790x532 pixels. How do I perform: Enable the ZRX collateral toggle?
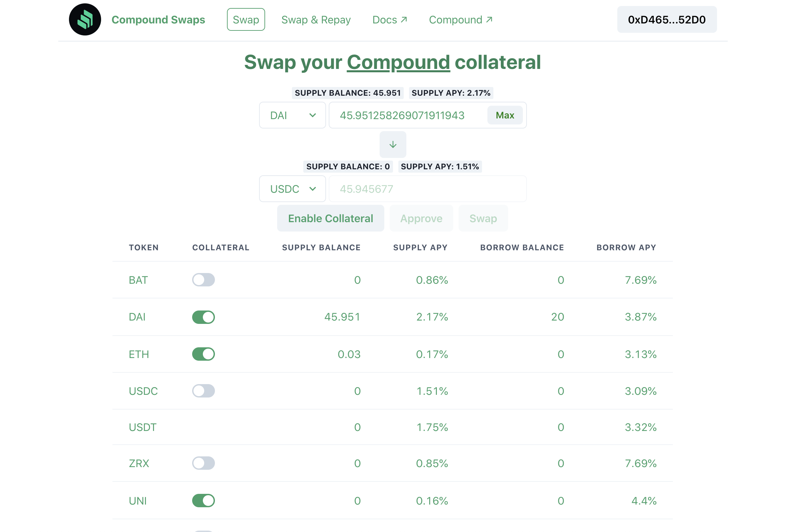[x=203, y=463]
